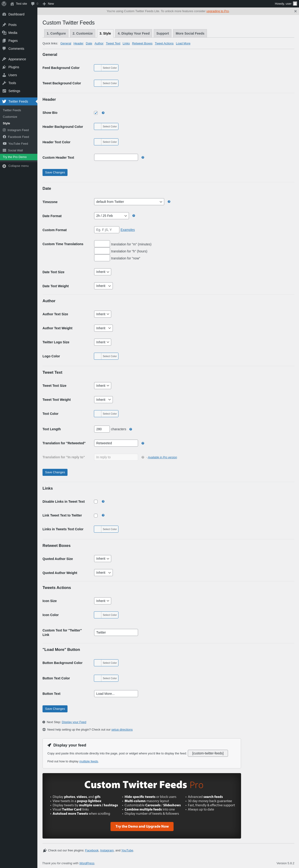Click the WordPress logo in the admin bar

tap(4, 4)
